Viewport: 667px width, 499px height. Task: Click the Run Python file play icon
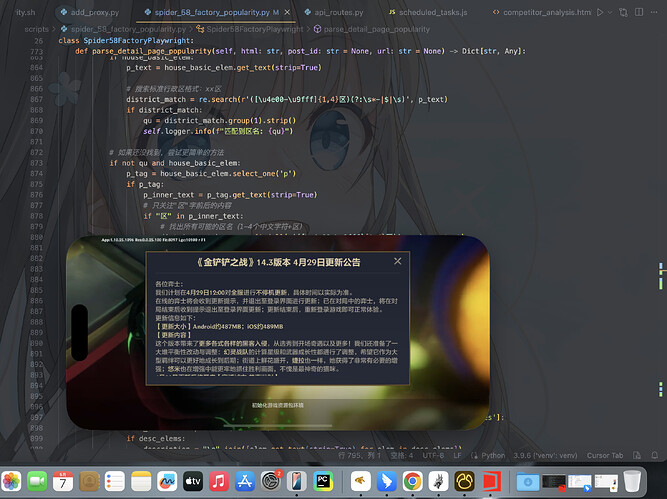tap(600, 12)
